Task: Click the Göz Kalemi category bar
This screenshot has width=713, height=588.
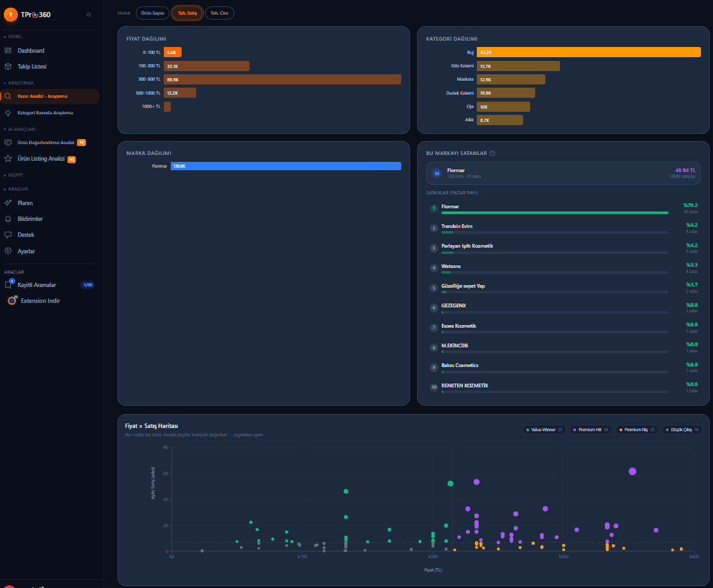Action: 518,66
